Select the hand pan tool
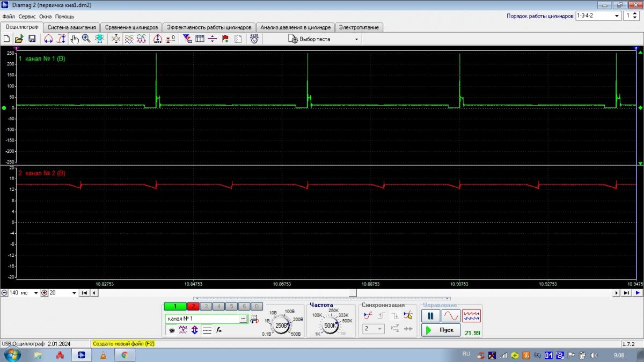The image size is (644, 362). click(74, 39)
